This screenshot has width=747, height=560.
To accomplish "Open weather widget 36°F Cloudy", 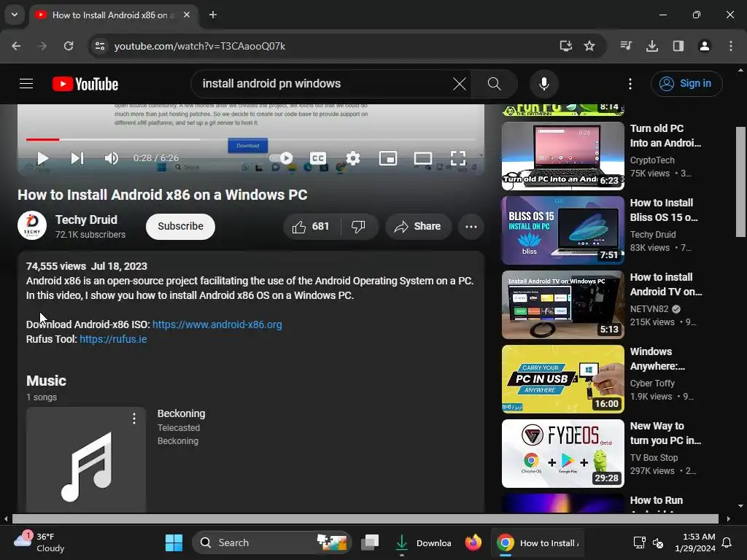I will tap(39, 542).
